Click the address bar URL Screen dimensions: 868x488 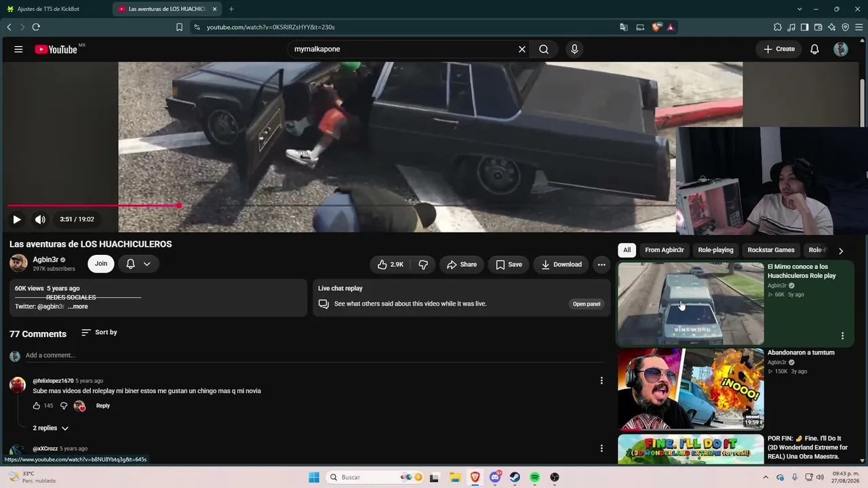click(x=271, y=27)
